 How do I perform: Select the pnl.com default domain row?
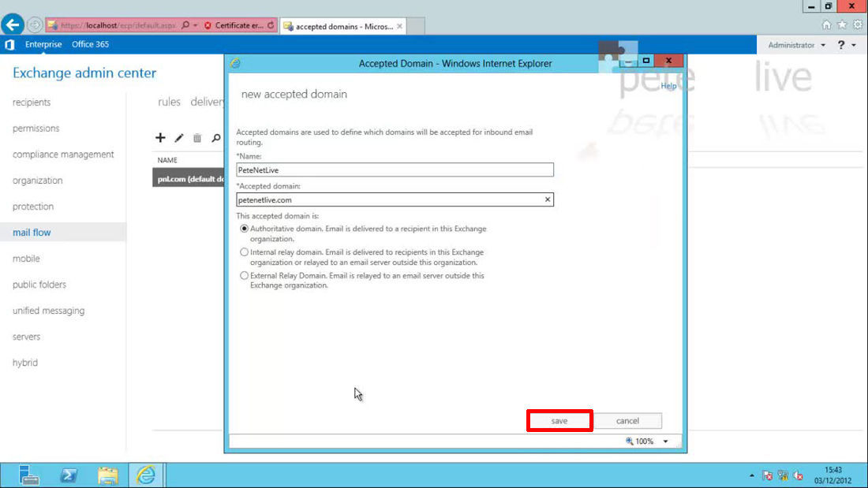189,179
